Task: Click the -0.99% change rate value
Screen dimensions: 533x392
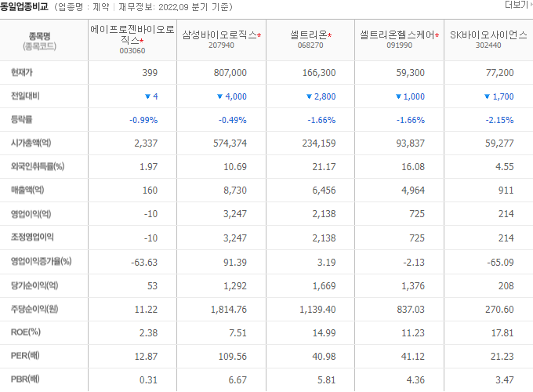Action: (x=143, y=120)
